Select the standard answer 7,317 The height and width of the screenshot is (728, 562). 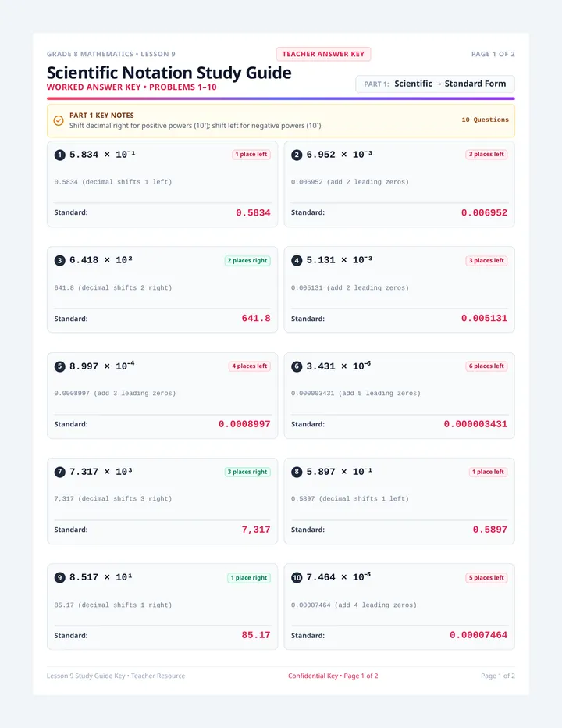click(x=256, y=530)
